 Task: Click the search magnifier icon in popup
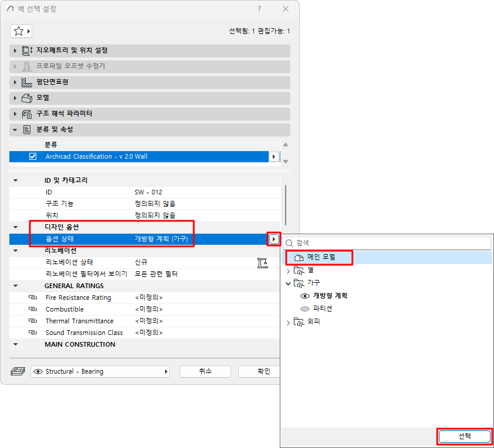pos(289,243)
